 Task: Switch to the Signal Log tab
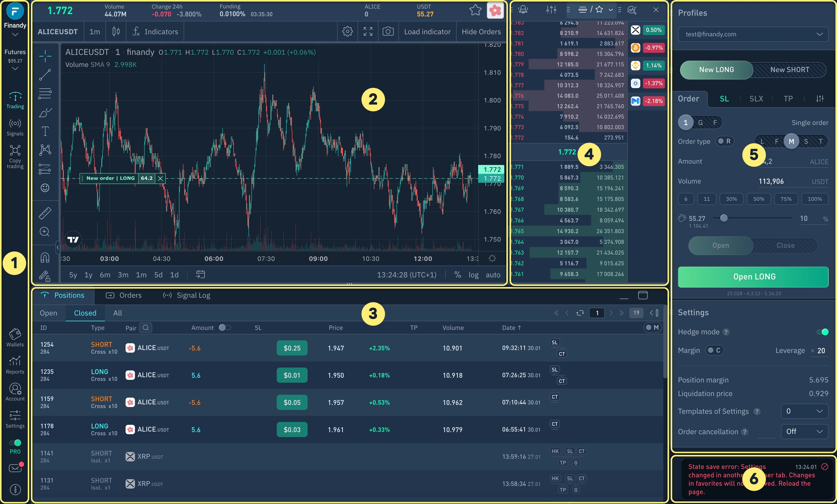click(x=187, y=295)
